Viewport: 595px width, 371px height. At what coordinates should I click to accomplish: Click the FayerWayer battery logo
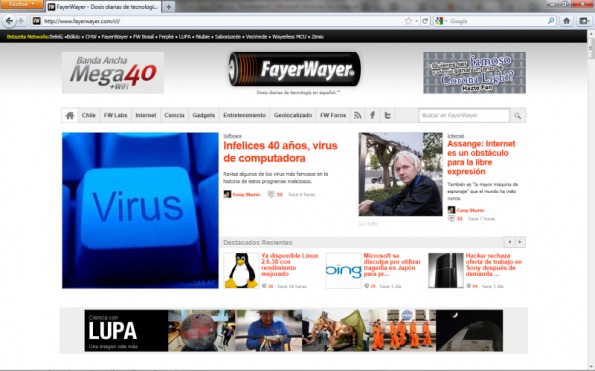click(295, 69)
